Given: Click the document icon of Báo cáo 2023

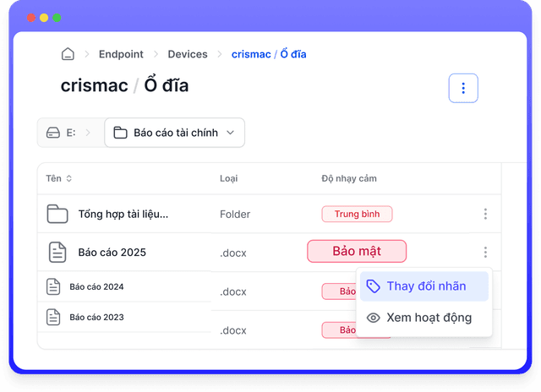Looking at the screenshot, I should pyautogui.click(x=54, y=318).
